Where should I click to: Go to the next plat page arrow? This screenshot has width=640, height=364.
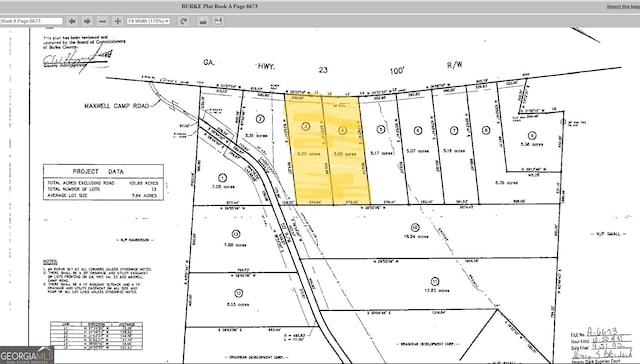(87, 21)
